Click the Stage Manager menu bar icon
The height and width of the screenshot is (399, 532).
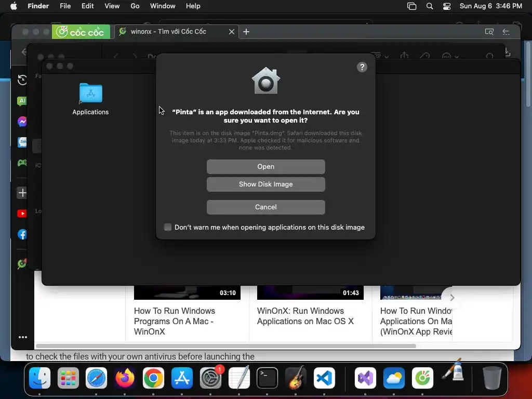(411, 6)
